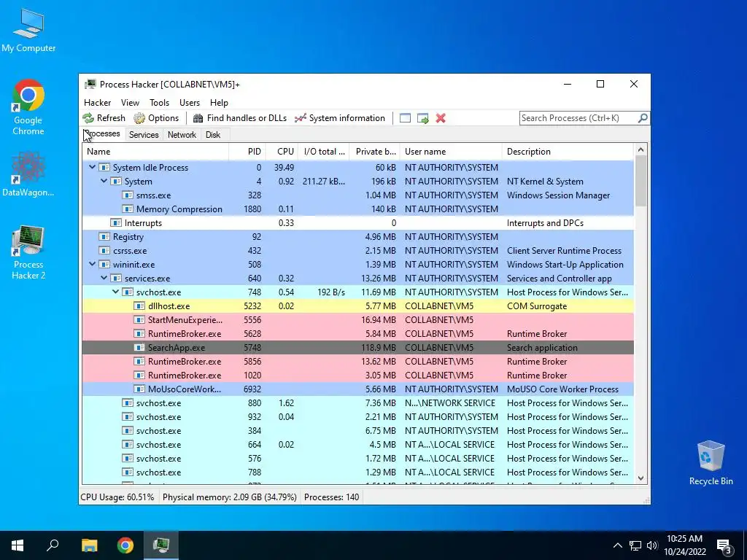Open the My Computer desktop icon
Image resolution: width=747 pixels, height=560 pixels.
pyautogui.click(x=28, y=31)
